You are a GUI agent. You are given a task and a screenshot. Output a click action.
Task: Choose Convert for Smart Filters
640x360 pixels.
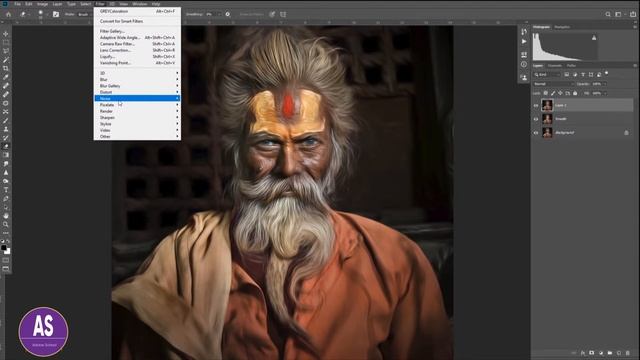click(x=138, y=21)
